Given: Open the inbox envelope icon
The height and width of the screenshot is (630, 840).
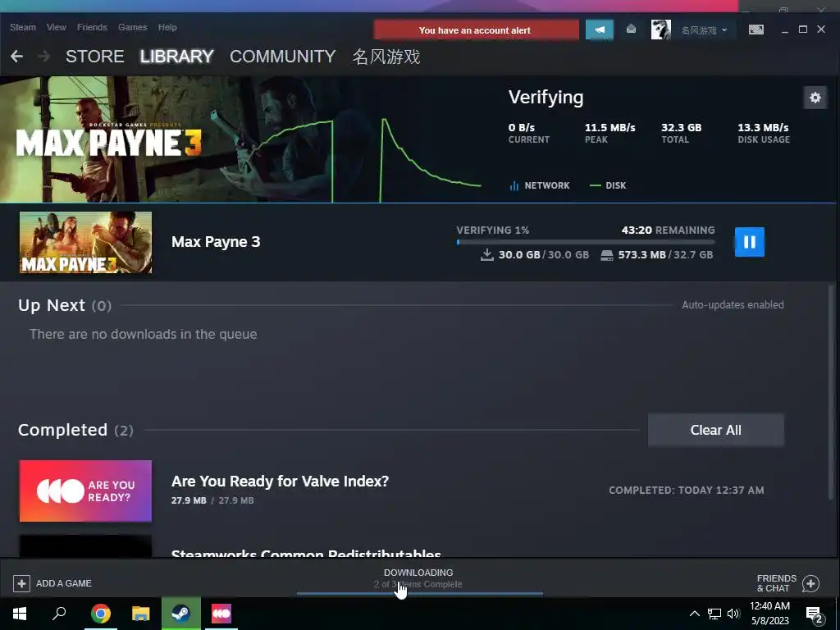Looking at the screenshot, I should coord(631,30).
